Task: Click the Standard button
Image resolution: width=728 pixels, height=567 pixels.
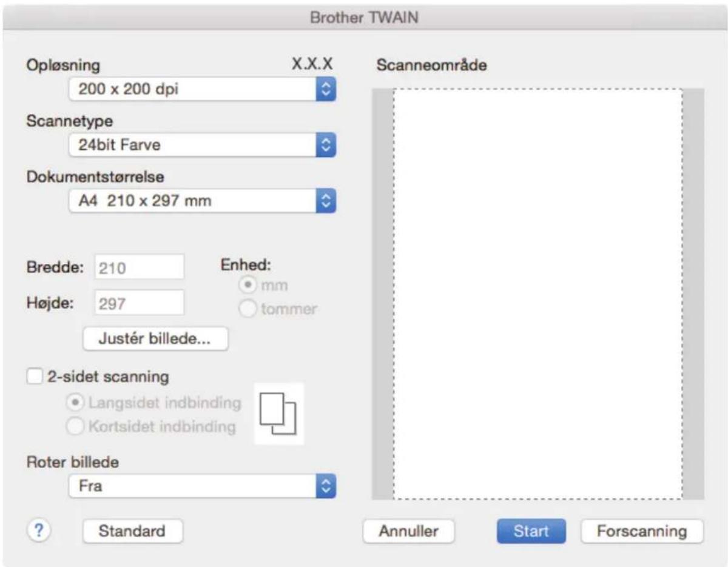Action: coord(132,531)
